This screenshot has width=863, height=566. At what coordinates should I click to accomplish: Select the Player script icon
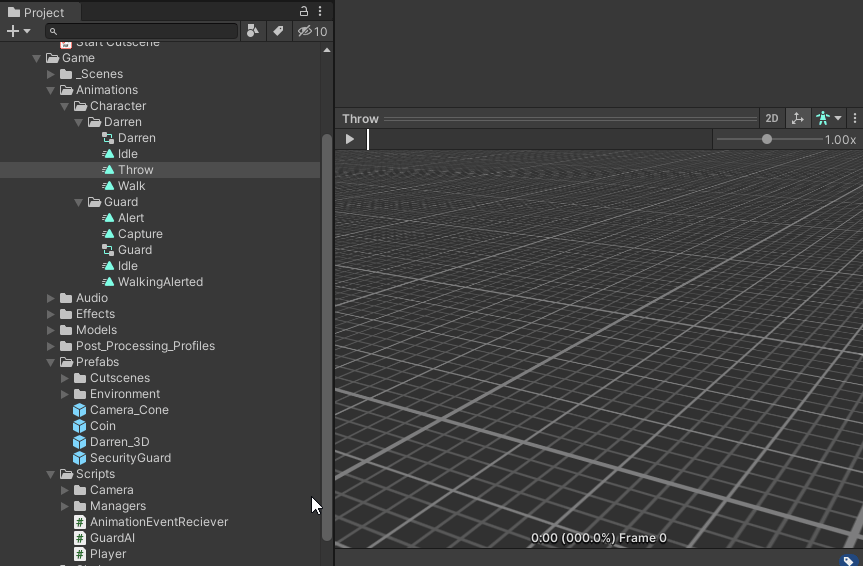coord(80,554)
